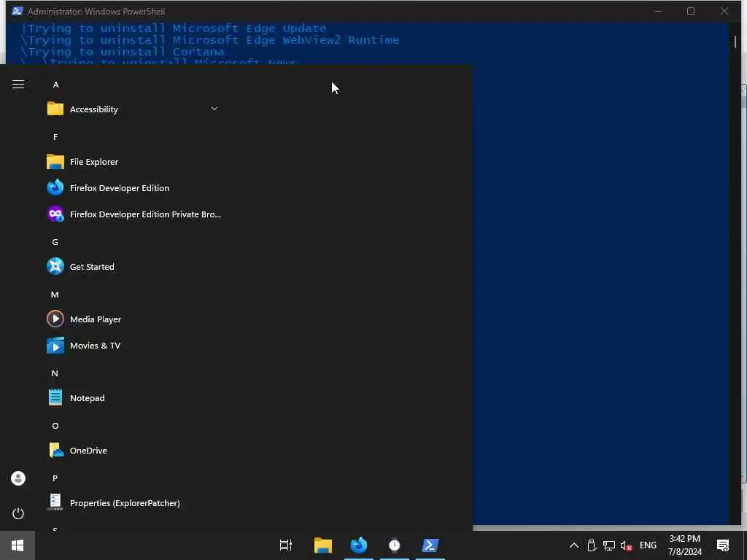Open Movies & TV app
The width and height of the screenshot is (747, 560).
[133, 345]
